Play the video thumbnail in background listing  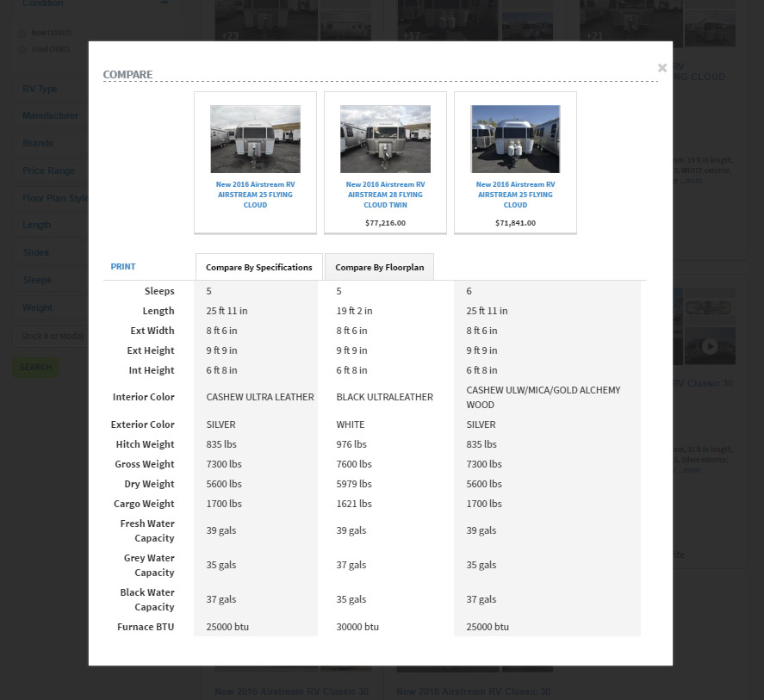coord(710,346)
